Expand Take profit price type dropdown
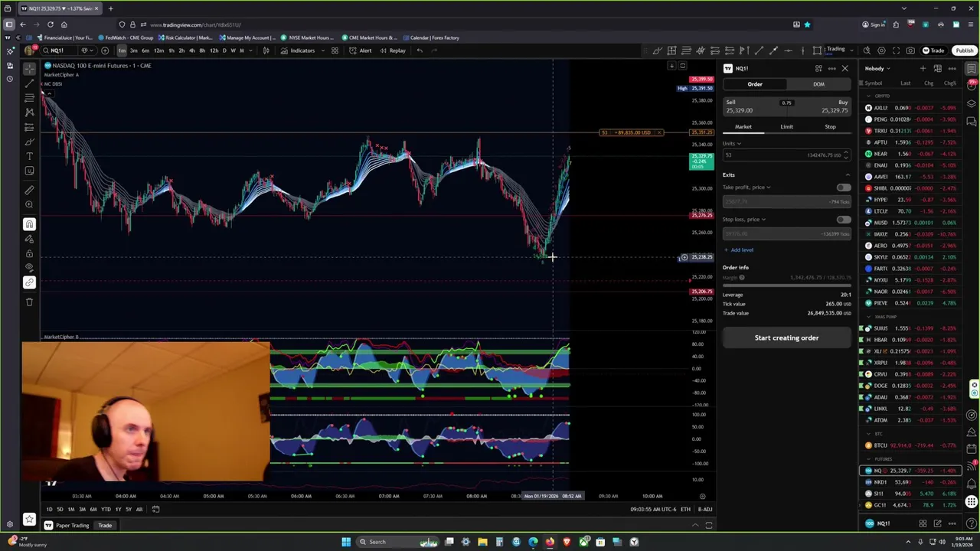The width and height of the screenshot is (980, 551). point(746,187)
